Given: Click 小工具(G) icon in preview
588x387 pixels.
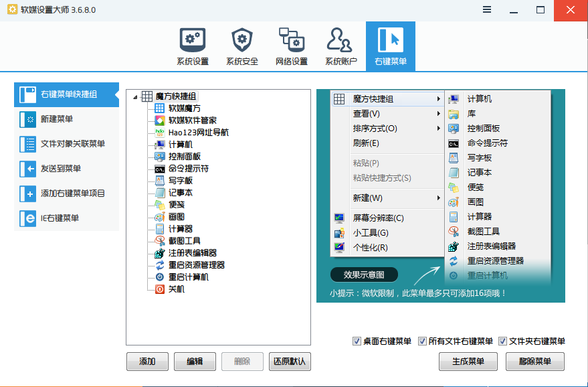Looking at the screenshot, I should [x=339, y=233].
